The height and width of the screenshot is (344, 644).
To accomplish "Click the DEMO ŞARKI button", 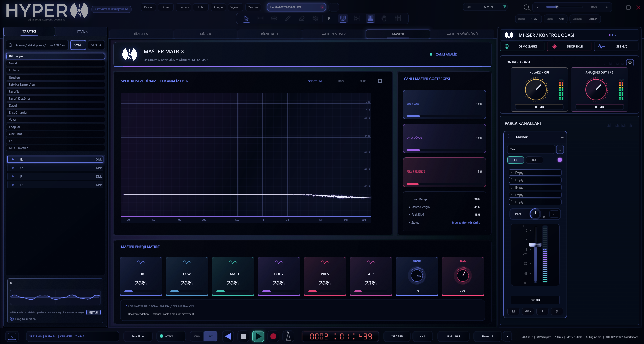I will (x=522, y=47).
